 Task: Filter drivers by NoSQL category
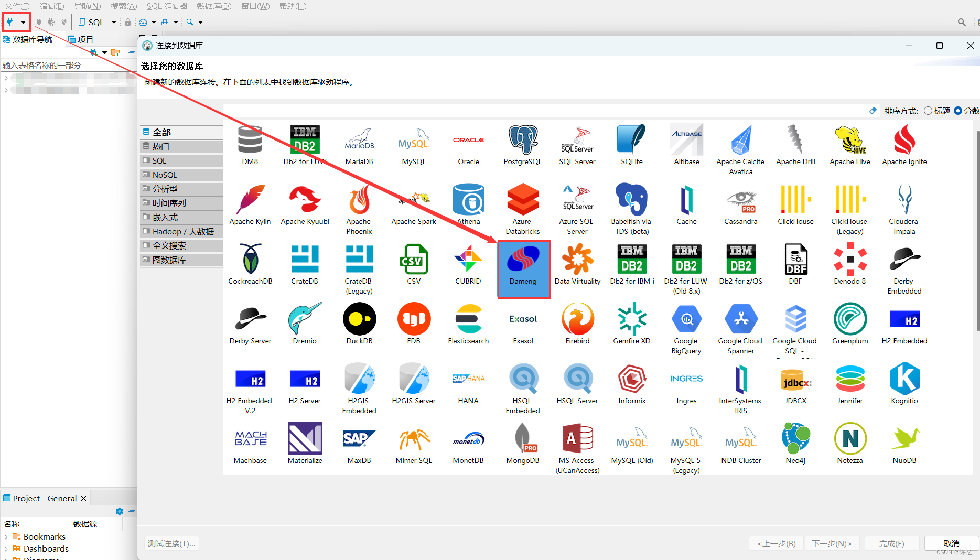[181, 175]
